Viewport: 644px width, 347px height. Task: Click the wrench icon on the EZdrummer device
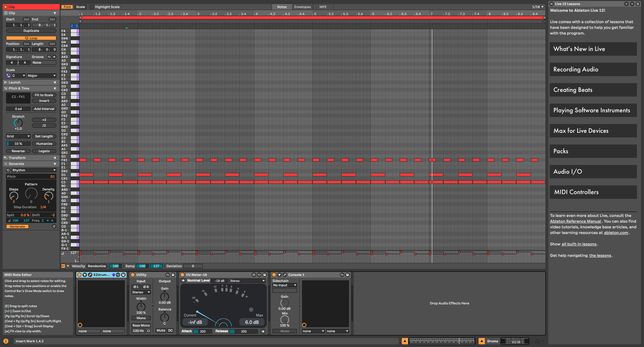(x=90, y=275)
